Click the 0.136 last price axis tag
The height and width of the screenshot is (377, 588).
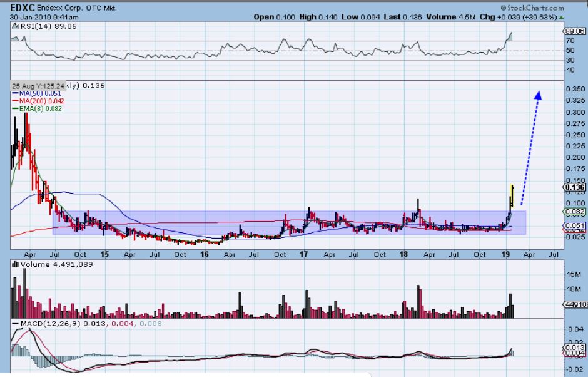[575, 187]
